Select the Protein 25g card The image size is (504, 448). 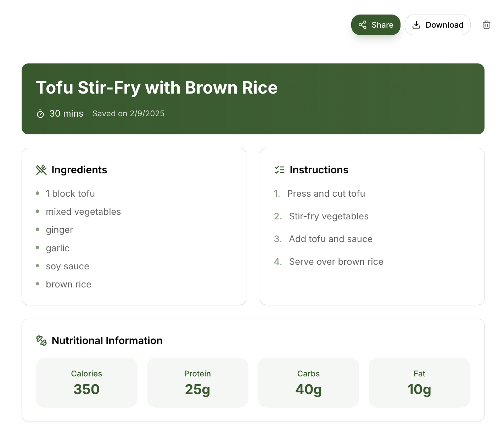pyautogui.click(x=197, y=382)
